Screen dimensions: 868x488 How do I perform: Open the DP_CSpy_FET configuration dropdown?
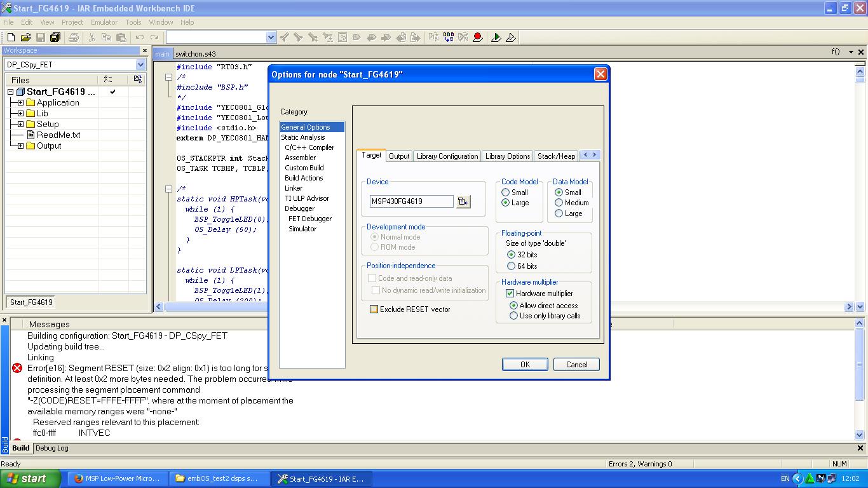[x=140, y=65]
